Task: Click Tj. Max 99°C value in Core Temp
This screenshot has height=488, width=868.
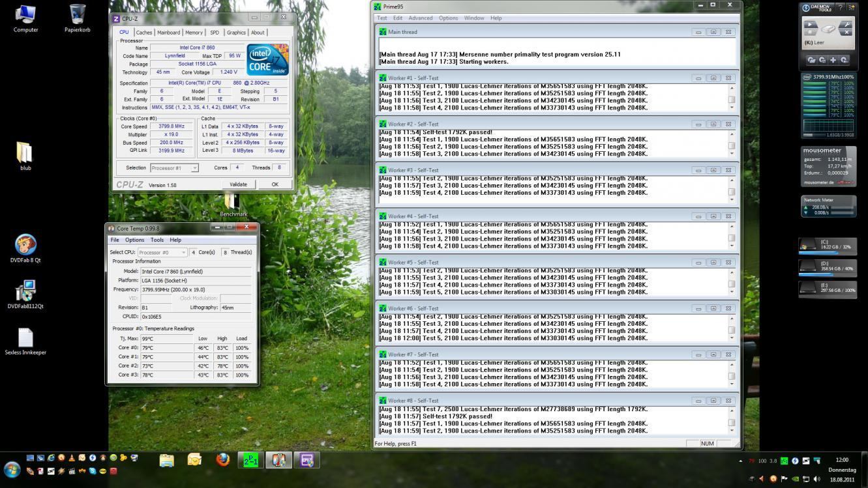Action: (x=167, y=339)
